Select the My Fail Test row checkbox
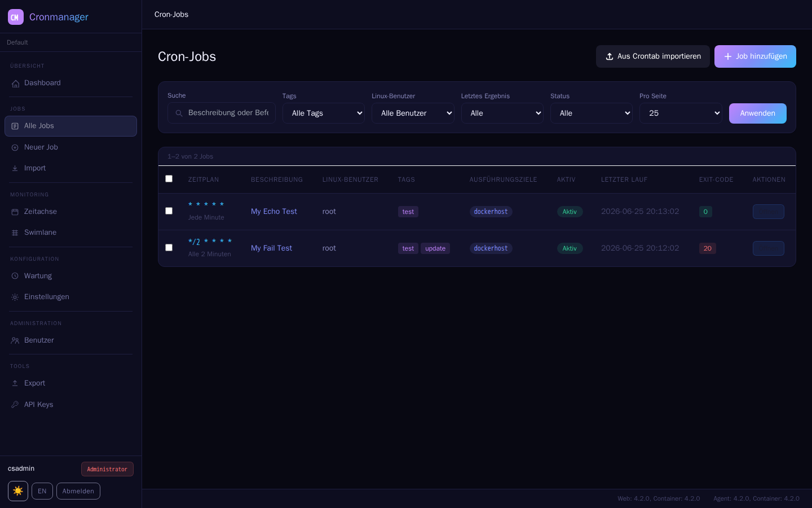The height and width of the screenshot is (508, 812). (169, 248)
